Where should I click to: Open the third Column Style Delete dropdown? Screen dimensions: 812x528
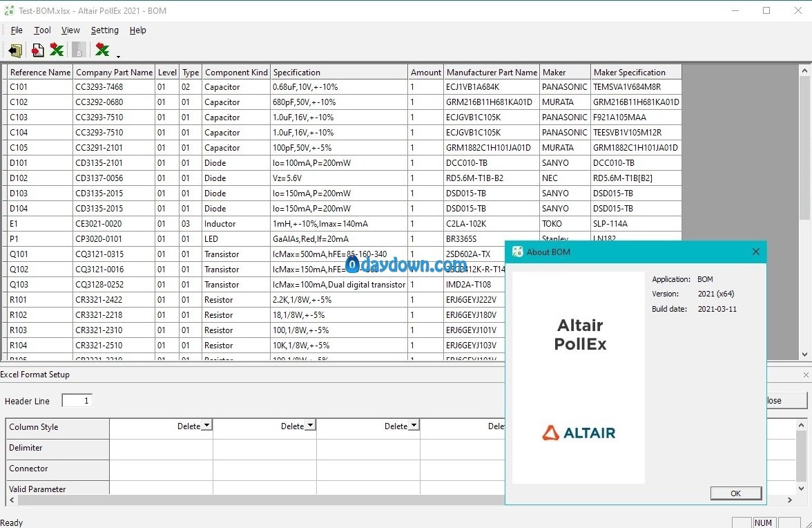tap(414, 426)
